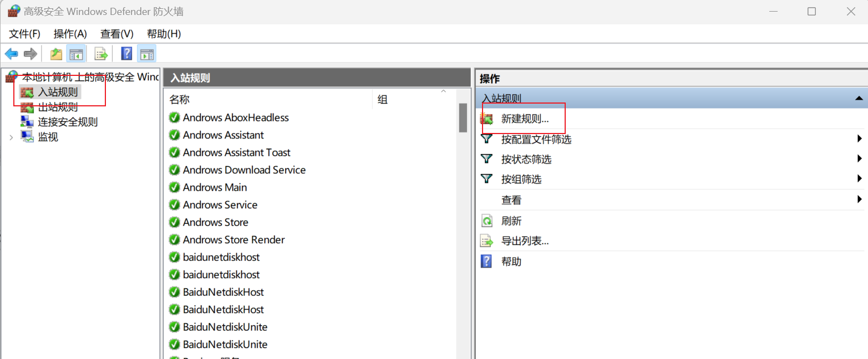Click 新建规则... to create a rule
868x359 pixels.
coord(525,119)
